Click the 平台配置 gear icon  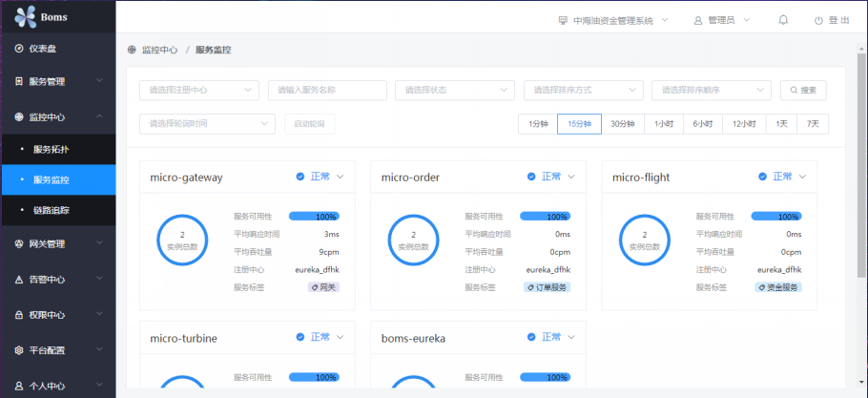(x=19, y=350)
